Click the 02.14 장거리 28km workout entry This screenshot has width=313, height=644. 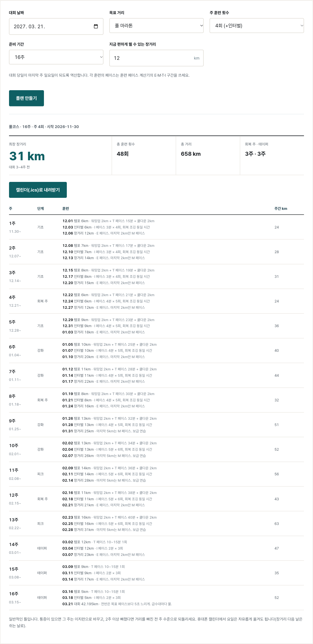pos(104,480)
